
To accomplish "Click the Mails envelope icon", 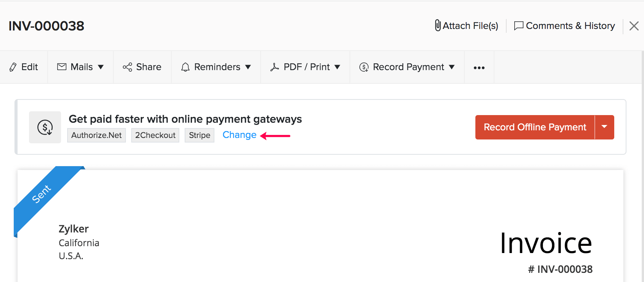I will pos(62,67).
